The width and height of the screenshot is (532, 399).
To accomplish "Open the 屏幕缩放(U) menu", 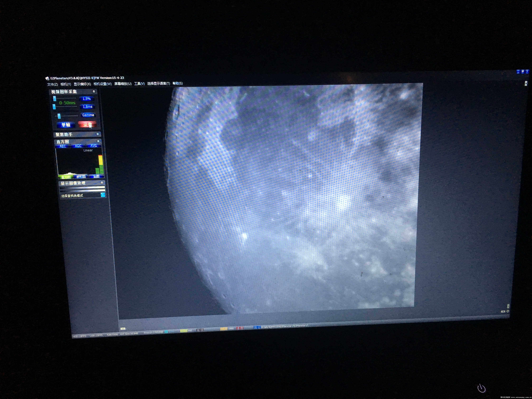I will (123, 84).
